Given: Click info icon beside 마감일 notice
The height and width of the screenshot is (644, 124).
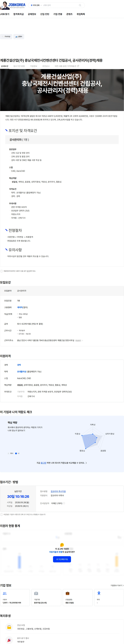Looking at the screenshot, I should (x=2, y=515).
